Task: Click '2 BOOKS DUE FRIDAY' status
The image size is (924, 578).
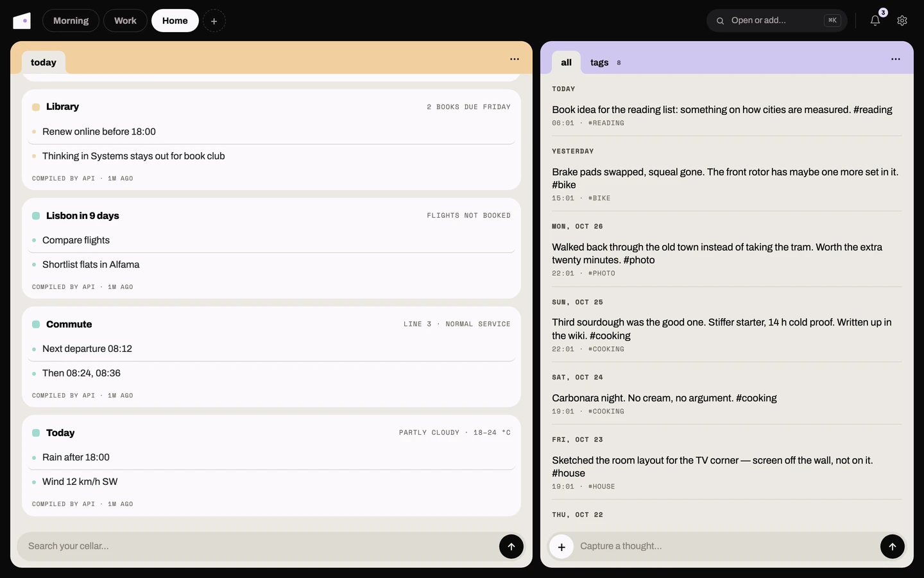Action: 468,107
